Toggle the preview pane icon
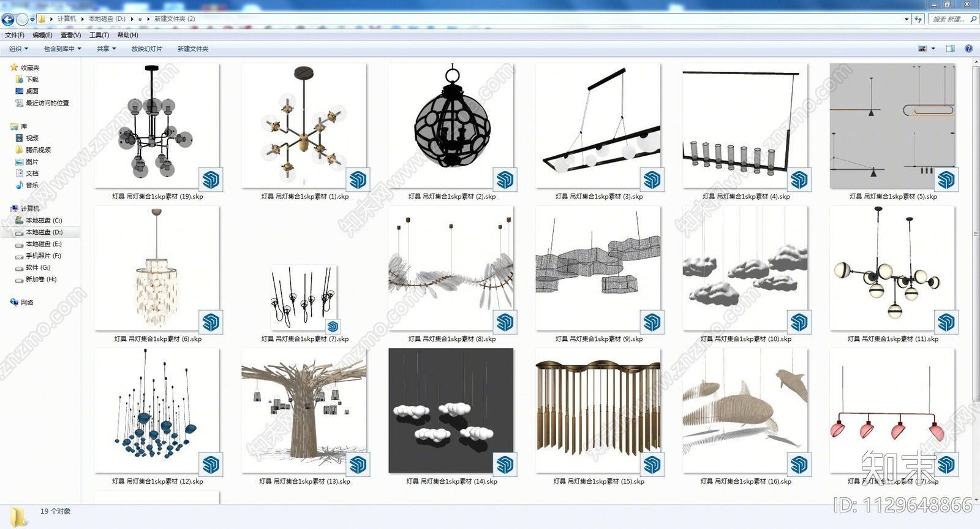This screenshot has width=980, height=529. pos(950,48)
